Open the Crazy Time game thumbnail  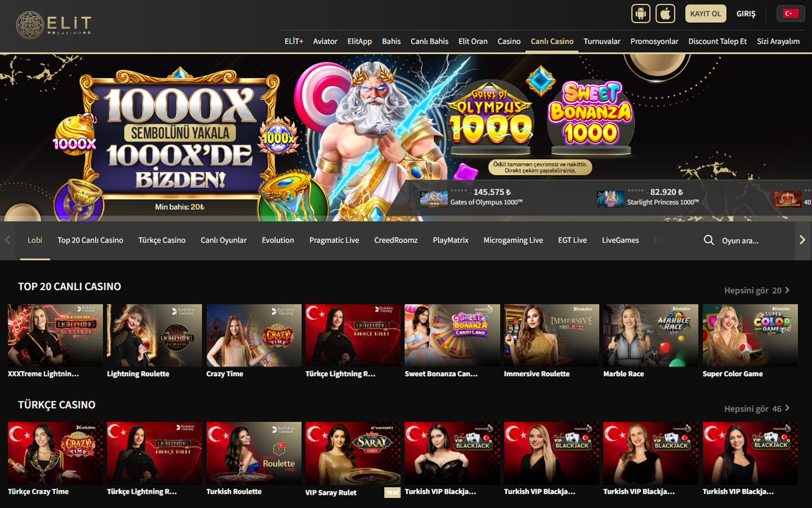[x=252, y=335]
